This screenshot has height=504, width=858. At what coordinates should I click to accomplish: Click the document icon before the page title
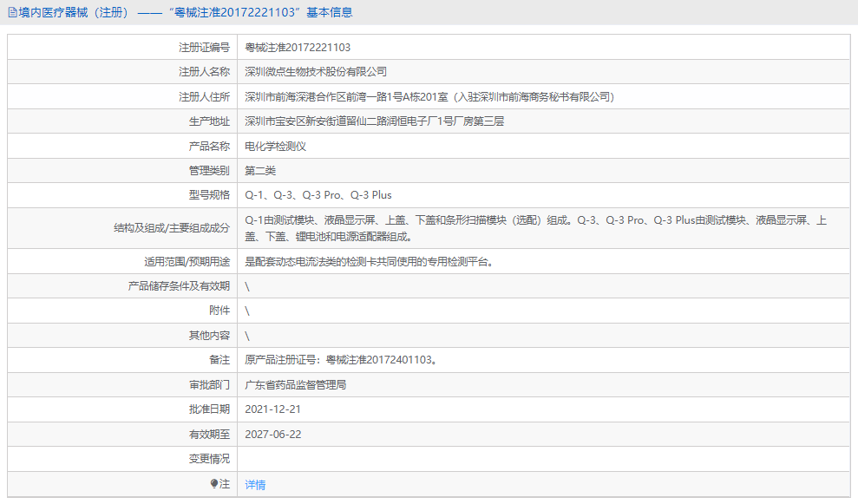pos(12,13)
